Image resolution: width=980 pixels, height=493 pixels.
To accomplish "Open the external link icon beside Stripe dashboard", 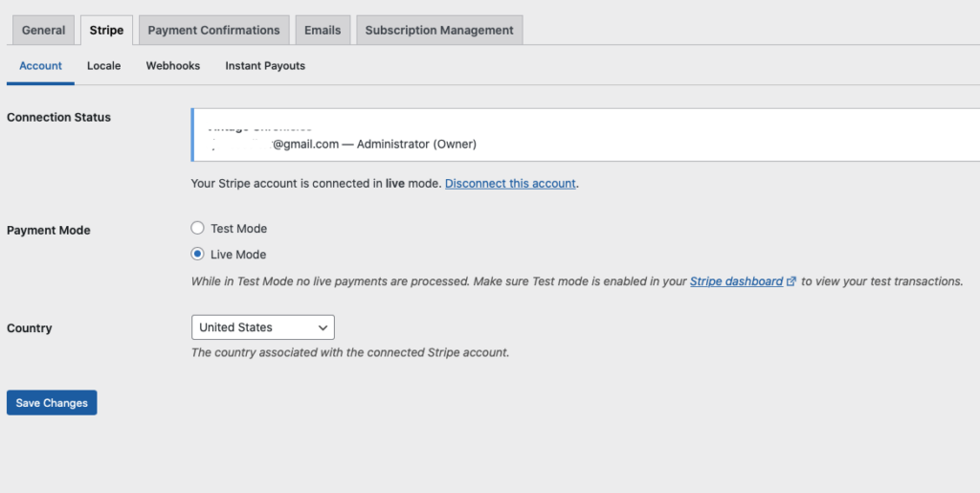I will coord(791,282).
